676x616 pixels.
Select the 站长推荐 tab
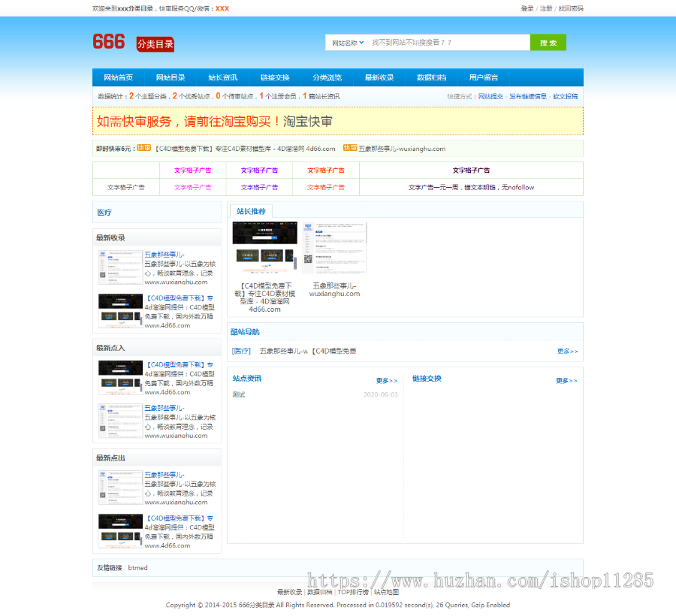tap(251, 211)
